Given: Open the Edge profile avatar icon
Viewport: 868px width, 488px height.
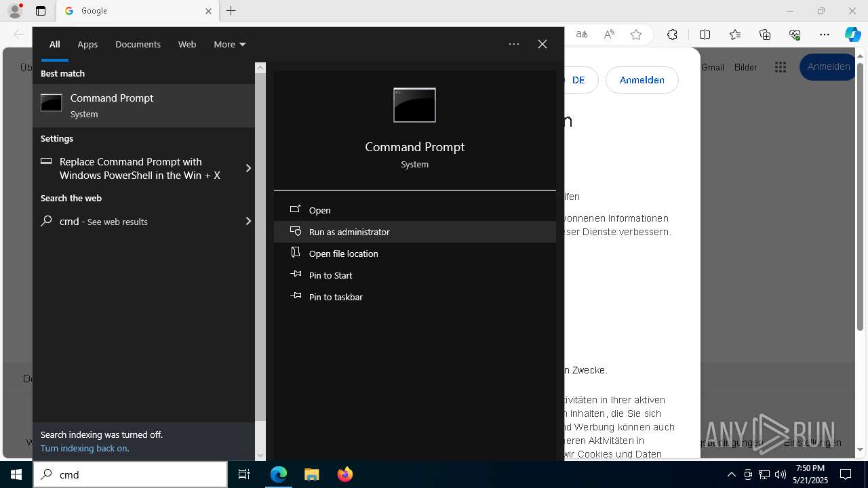Looking at the screenshot, I should coord(15,11).
